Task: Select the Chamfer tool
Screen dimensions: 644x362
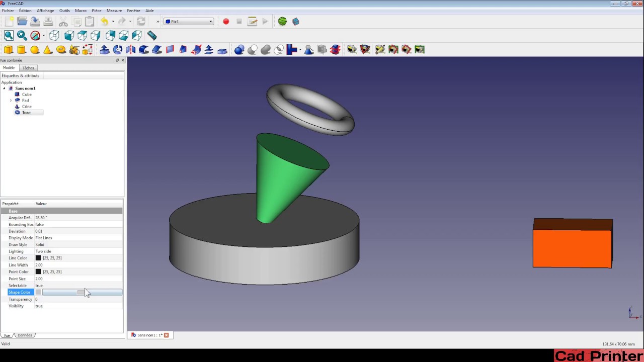Action: coord(157,49)
